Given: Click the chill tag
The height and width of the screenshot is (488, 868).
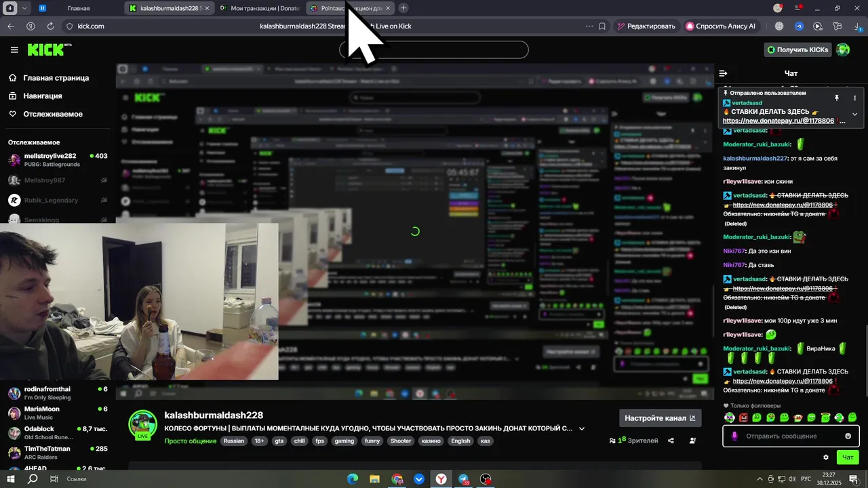Looking at the screenshot, I should pyautogui.click(x=299, y=441).
